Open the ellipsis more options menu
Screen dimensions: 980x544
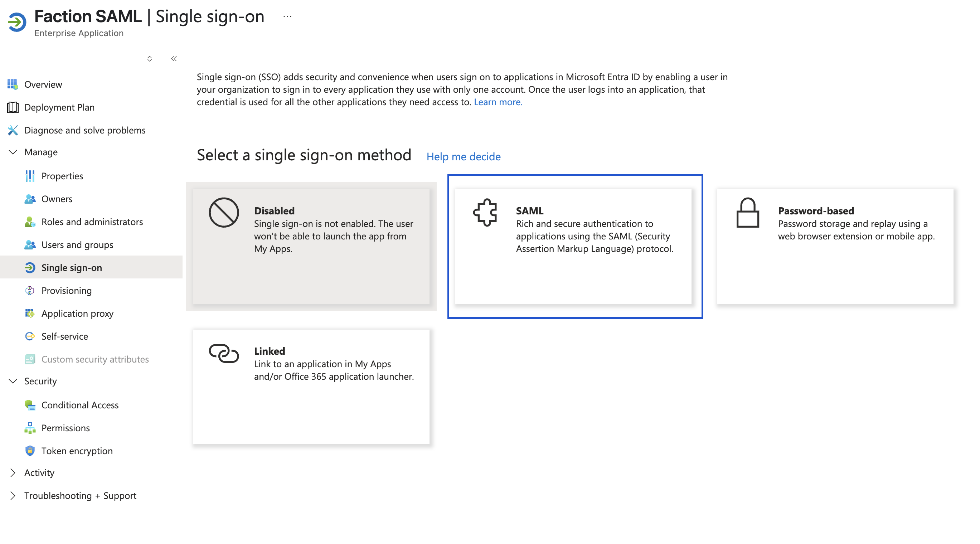coord(287,16)
